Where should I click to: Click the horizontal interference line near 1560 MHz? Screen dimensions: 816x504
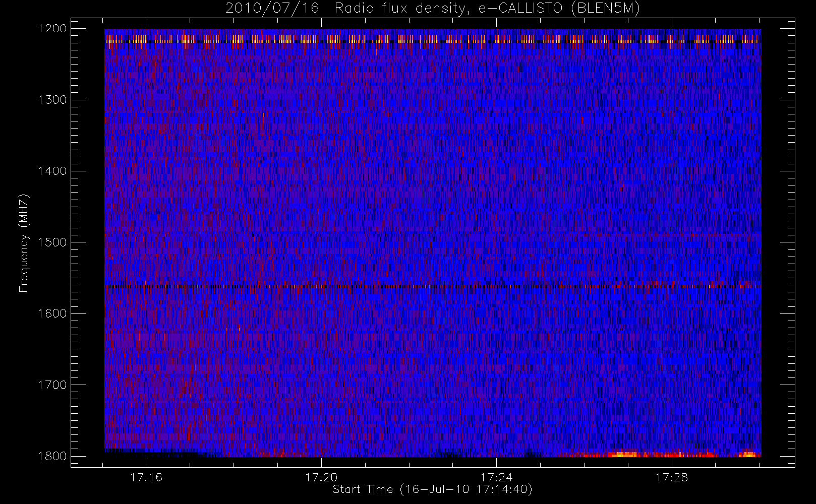tap(433, 286)
